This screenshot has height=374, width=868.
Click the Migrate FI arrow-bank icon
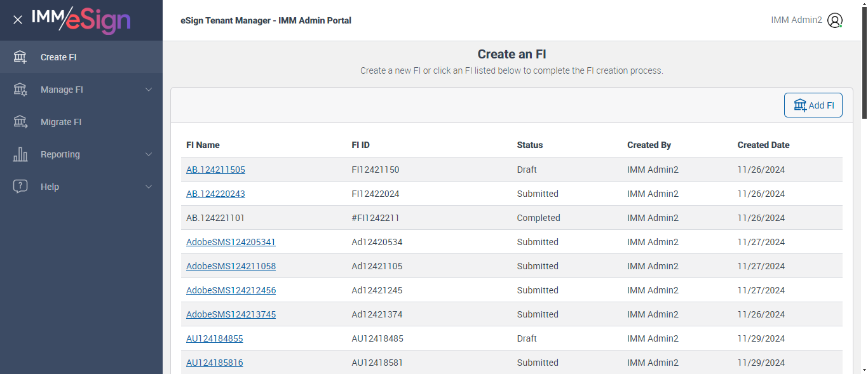pos(20,122)
